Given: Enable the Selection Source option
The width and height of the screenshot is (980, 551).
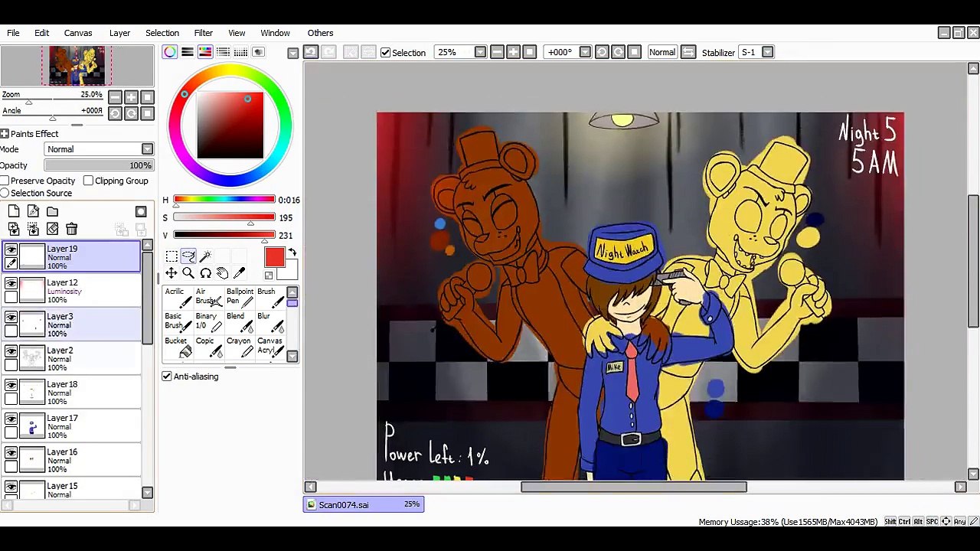Looking at the screenshot, I should click(x=5, y=193).
